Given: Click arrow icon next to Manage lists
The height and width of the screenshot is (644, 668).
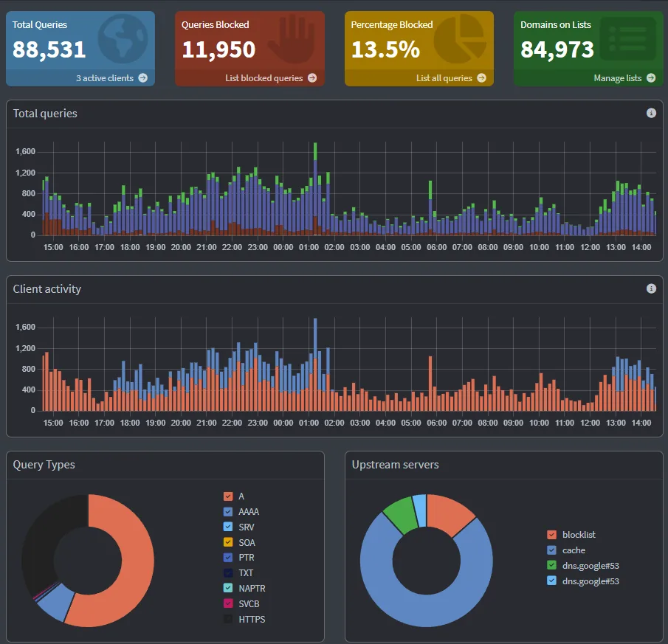Looking at the screenshot, I should click(x=651, y=78).
